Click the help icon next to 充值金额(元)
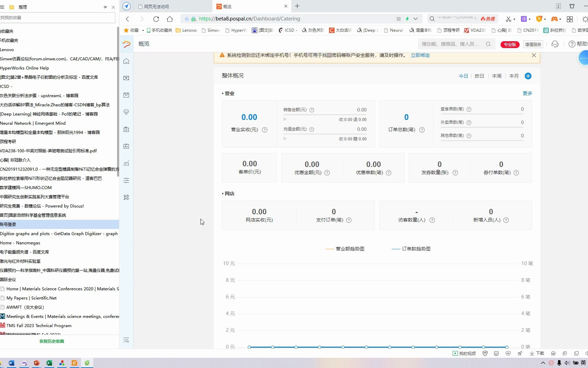 [x=312, y=129]
